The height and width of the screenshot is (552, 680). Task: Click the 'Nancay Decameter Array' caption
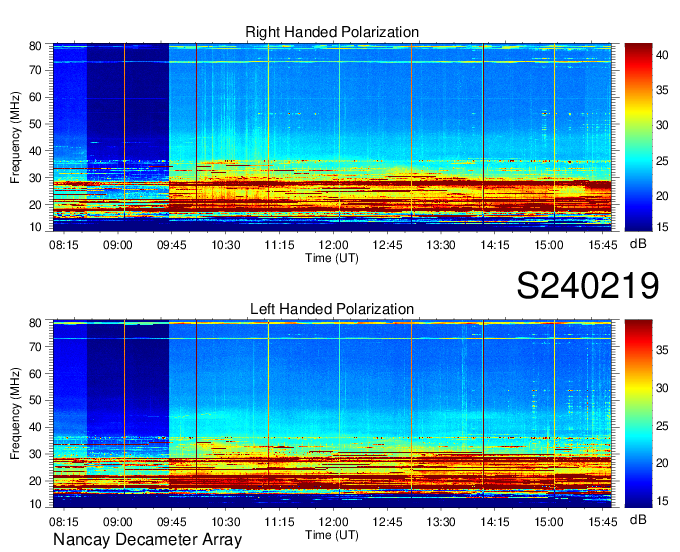147,539
